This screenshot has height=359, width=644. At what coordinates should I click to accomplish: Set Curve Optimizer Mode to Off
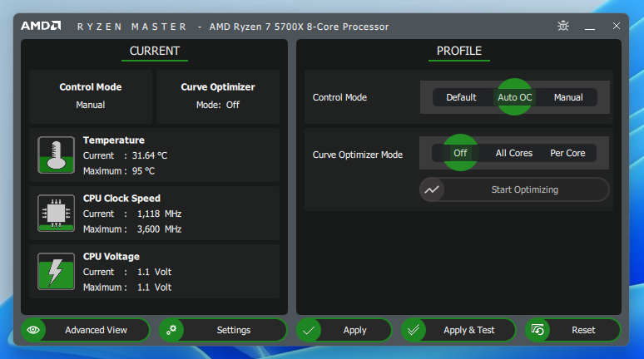460,153
